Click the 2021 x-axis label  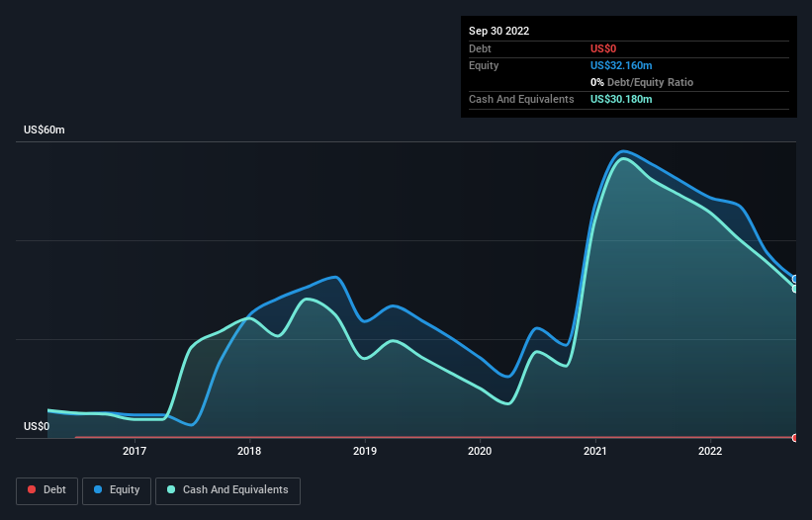click(595, 451)
